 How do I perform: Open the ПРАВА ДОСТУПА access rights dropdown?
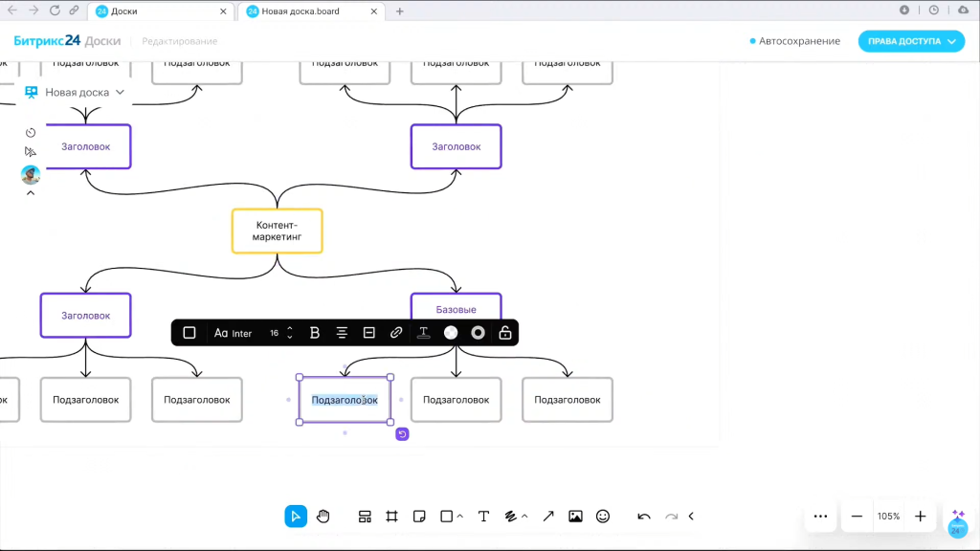[911, 41]
